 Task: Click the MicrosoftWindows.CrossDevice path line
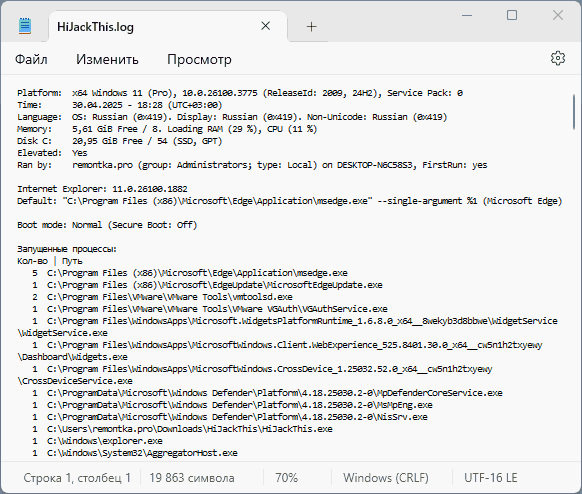[262, 369]
